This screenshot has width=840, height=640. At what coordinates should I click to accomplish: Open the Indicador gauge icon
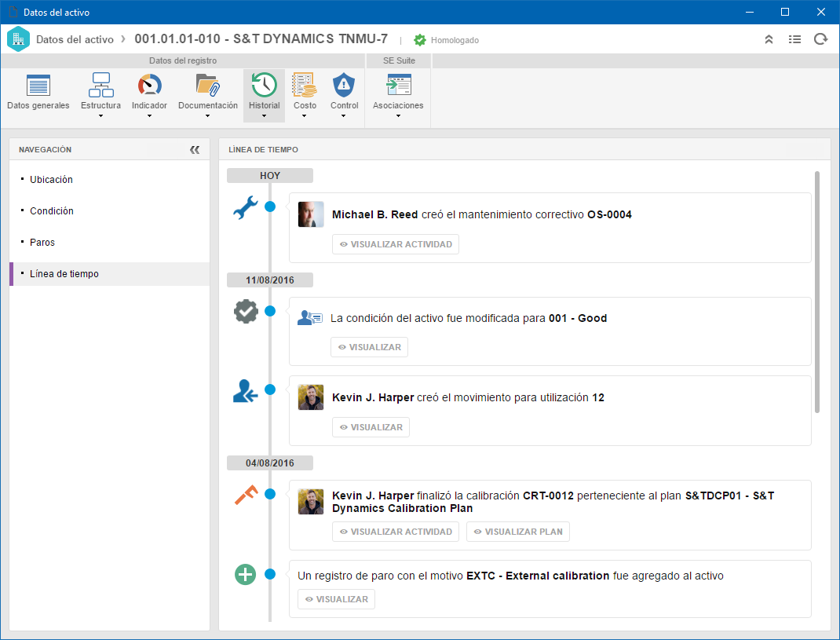tap(149, 86)
